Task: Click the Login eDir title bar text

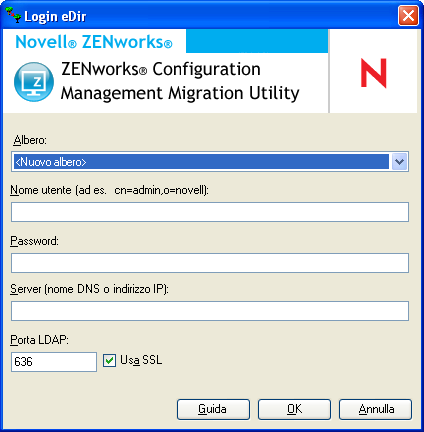Action: pos(55,16)
